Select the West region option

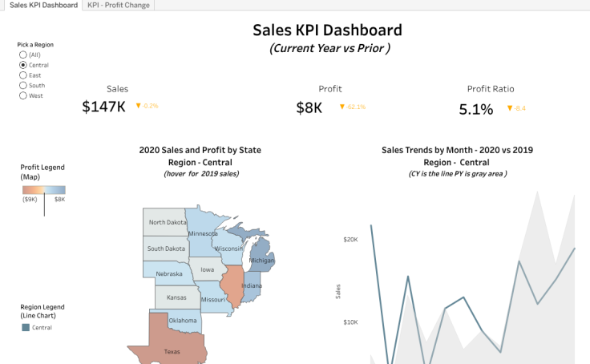[22, 95]
